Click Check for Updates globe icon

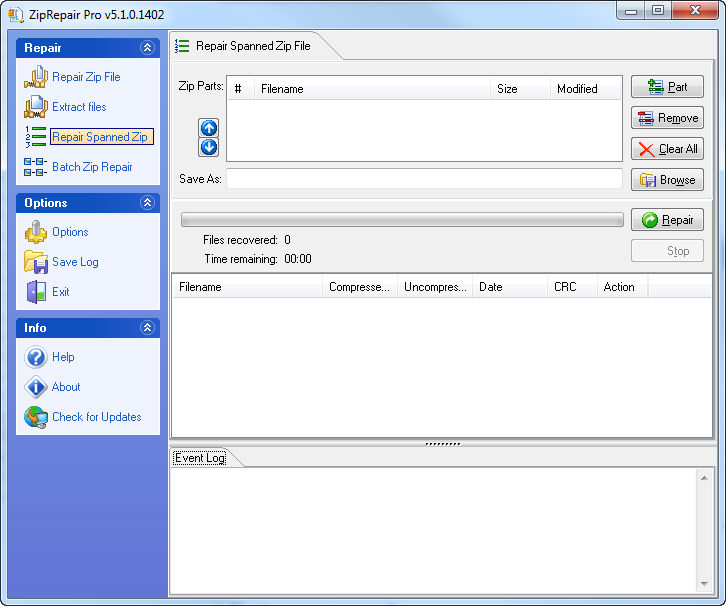pos(36,417)
